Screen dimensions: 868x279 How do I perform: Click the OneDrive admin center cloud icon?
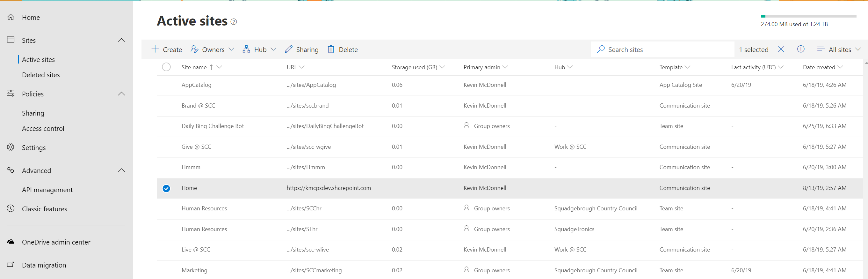[x=11, y=242]
